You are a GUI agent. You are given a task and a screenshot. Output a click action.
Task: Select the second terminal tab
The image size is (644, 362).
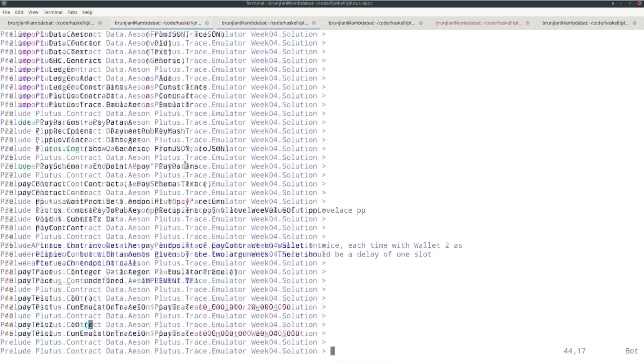click(157, 23)
